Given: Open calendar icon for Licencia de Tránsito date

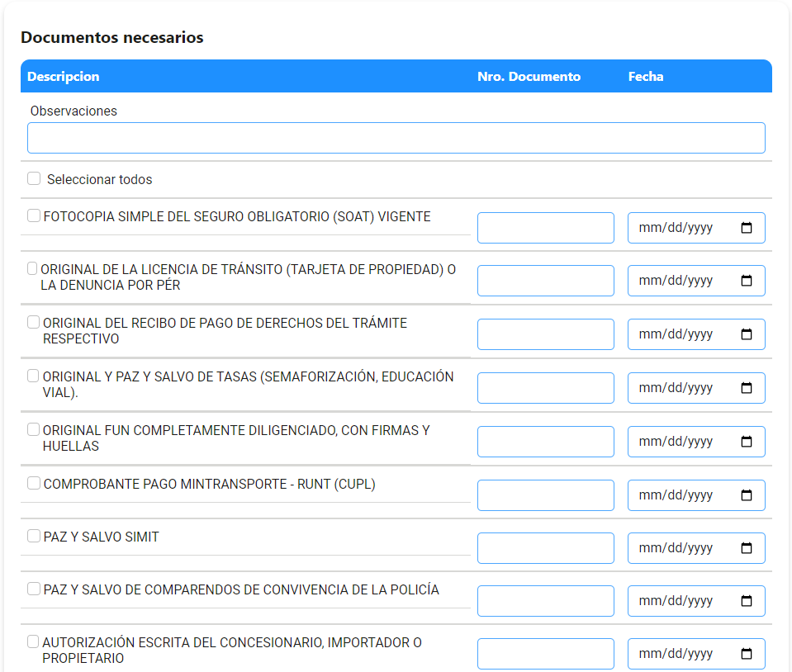Looking at the screenshot, I should [x=746, y=280].
